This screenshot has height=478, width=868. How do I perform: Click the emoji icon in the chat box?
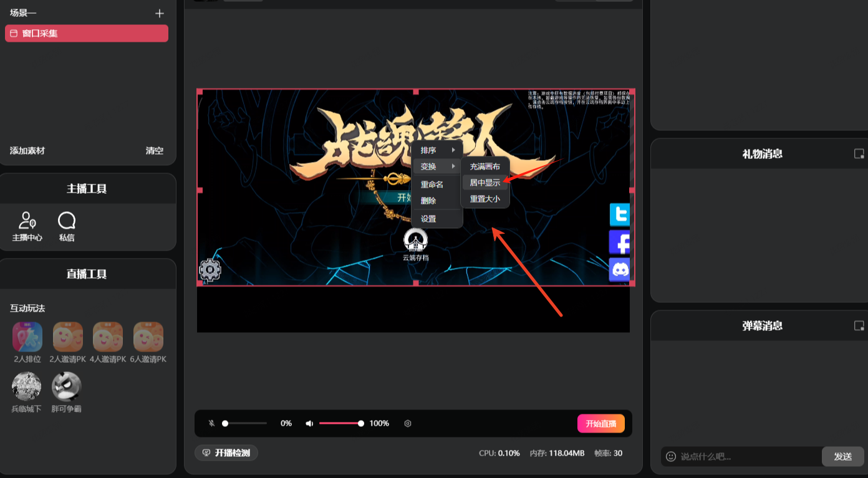coord(671,457)
